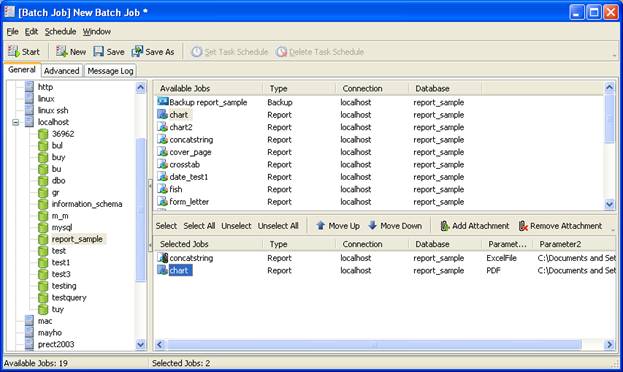Image resolution: width=623 pixels, height=372 pixels.
Task: Click the Move Down arrow icon
Action: click(x=372, y=225)
